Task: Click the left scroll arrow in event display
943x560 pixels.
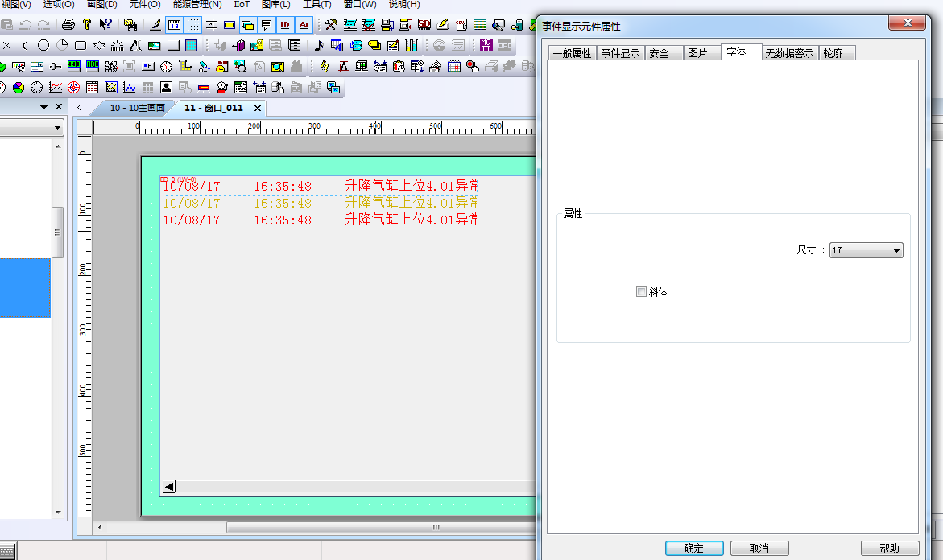Action: click(x=169, y=487)
